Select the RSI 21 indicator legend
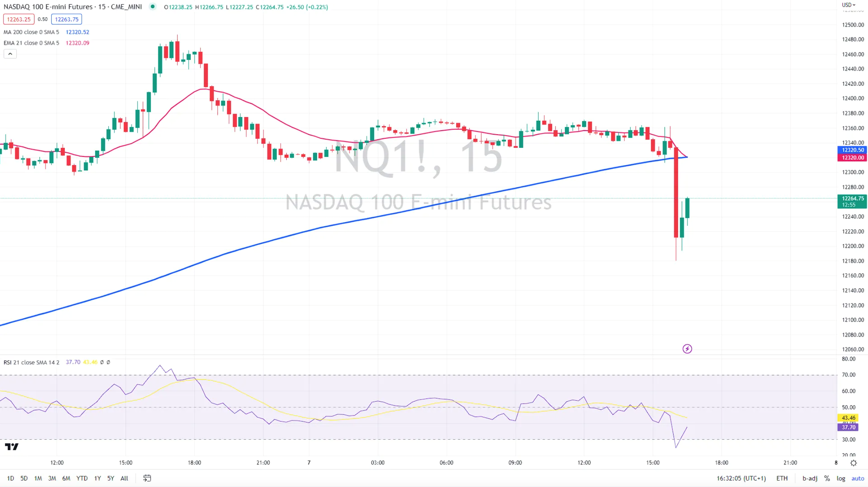 [31, 362]
